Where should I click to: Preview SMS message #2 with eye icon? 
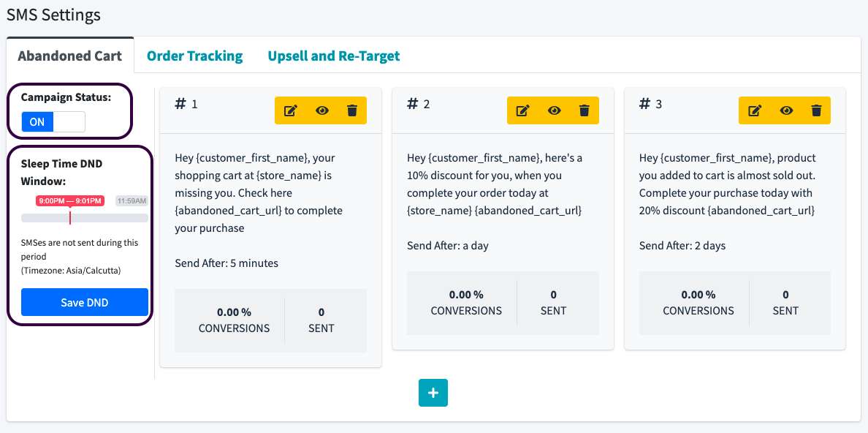click(x=554, y=110)
